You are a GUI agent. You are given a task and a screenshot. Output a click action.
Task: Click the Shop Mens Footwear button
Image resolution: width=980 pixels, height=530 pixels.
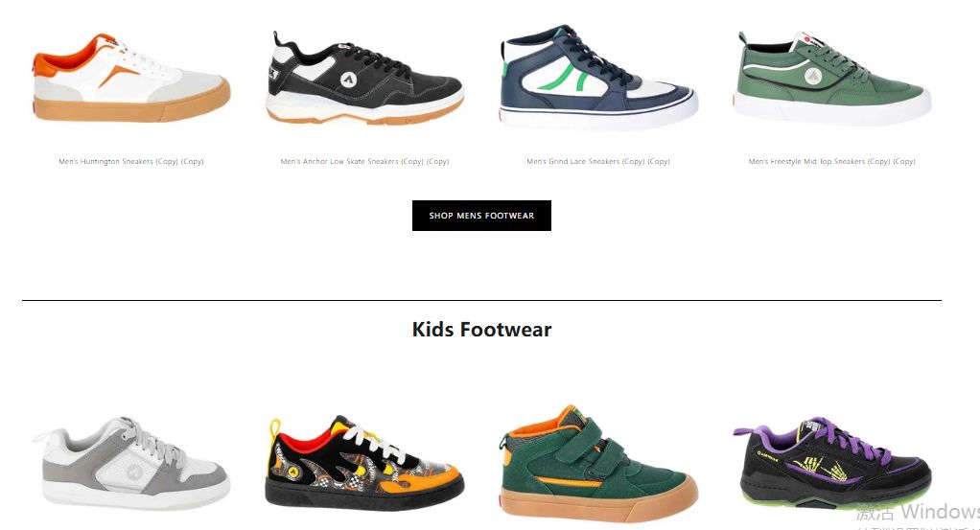click(x=481, y=216)
